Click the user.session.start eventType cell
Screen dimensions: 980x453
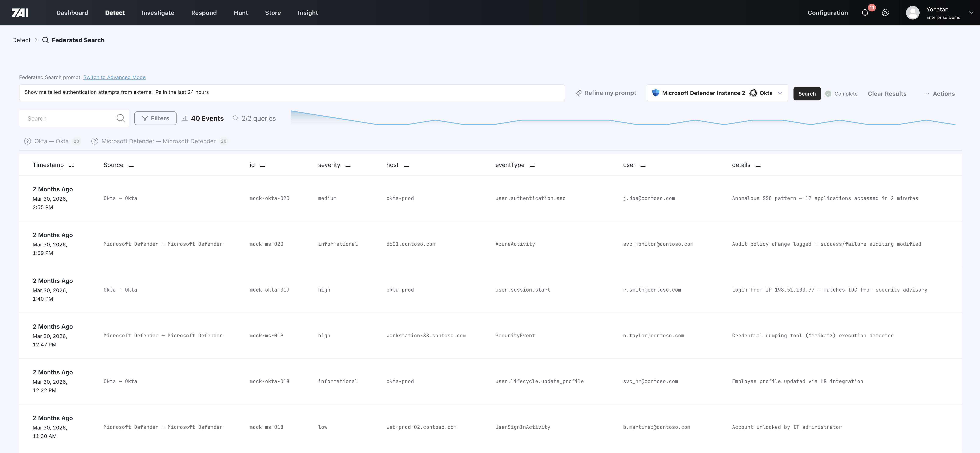tap(523, 290)
